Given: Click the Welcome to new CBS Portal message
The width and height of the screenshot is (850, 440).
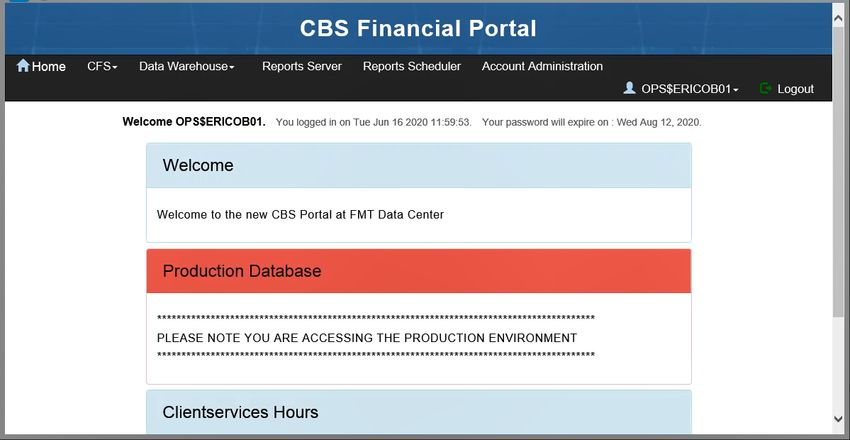Looking at the screenshot, I should (300, 215).
